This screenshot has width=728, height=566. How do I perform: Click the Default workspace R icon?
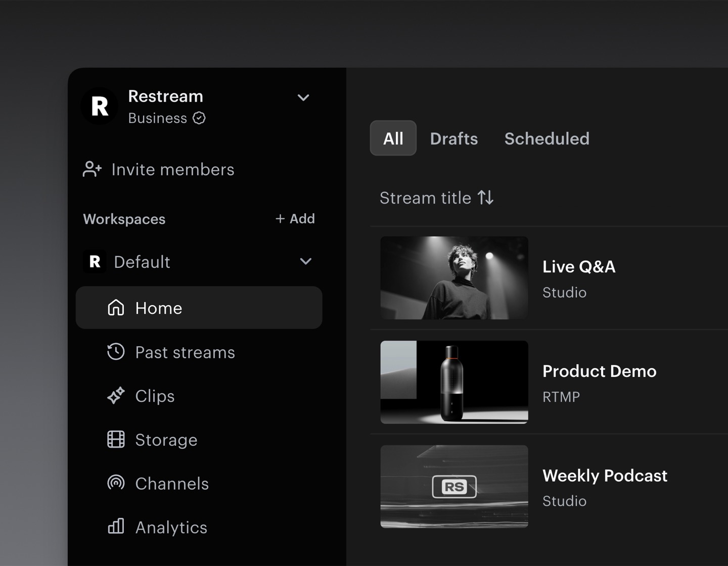point(95,262)
